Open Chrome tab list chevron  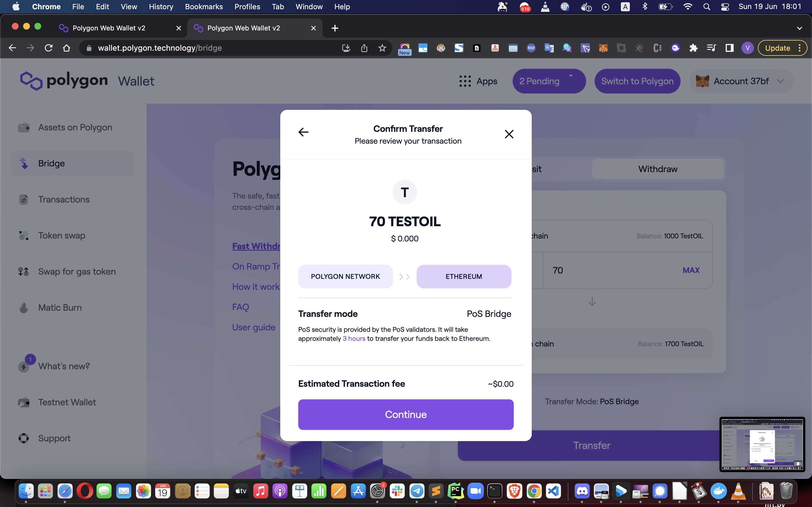[799, 28]
